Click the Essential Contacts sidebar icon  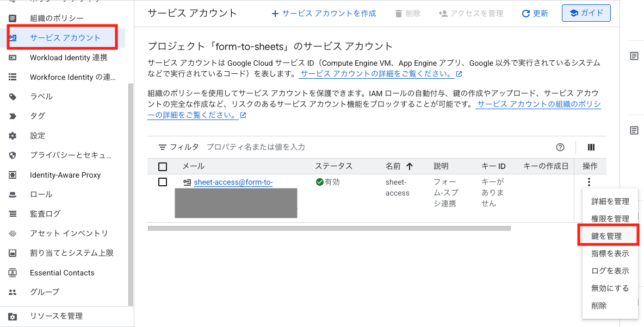[13, 273]
